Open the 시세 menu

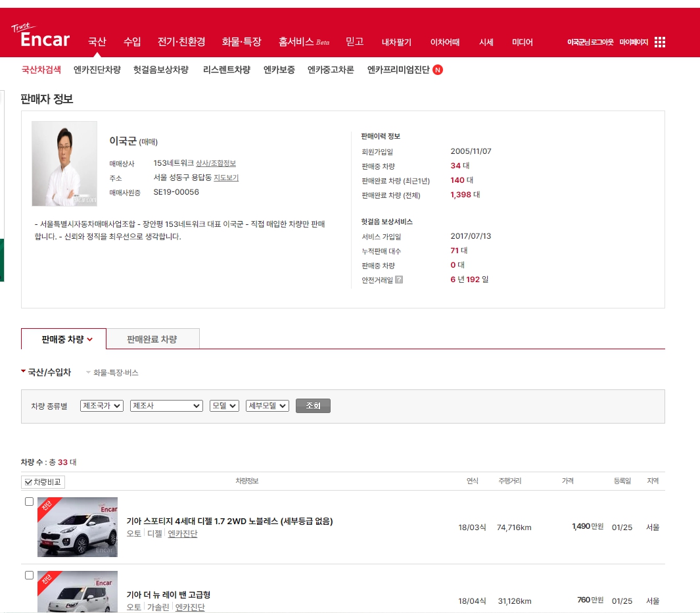pyautogui.click(x=486, y=42)
